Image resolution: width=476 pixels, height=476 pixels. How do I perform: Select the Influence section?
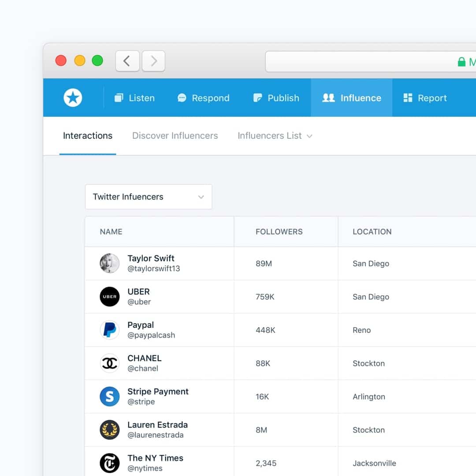pos(352,98)
